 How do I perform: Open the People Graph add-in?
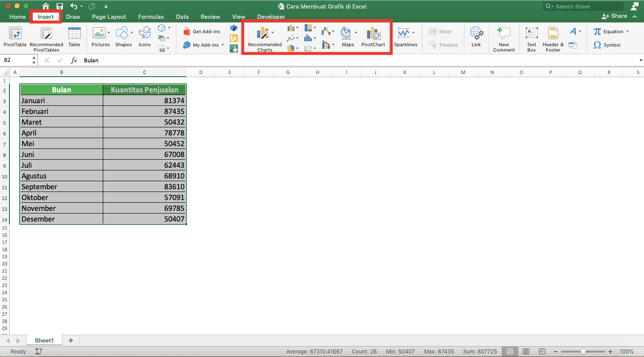233,48
